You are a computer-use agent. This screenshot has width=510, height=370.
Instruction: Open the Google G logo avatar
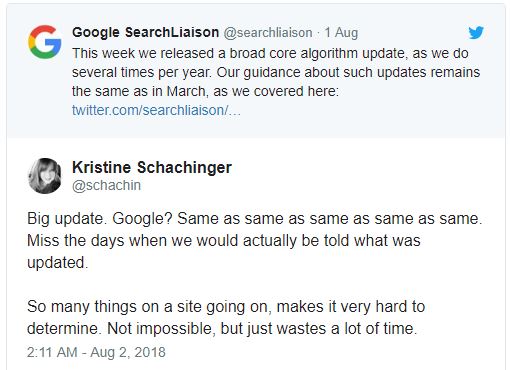pos(45,42)
